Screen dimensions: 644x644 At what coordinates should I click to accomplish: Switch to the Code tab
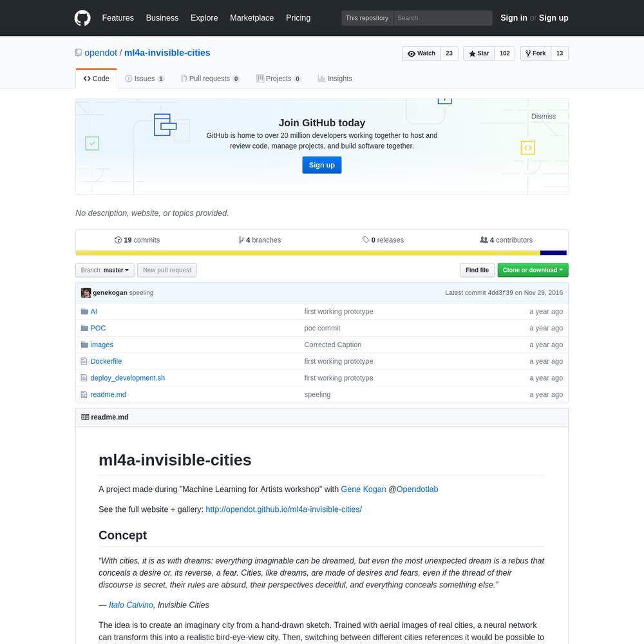click(97, 79)
